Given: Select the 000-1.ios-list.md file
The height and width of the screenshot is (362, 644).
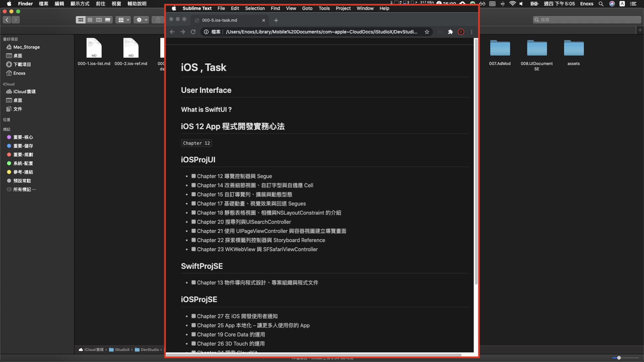Looking at the screenshot, I should [x=94, y=52].
